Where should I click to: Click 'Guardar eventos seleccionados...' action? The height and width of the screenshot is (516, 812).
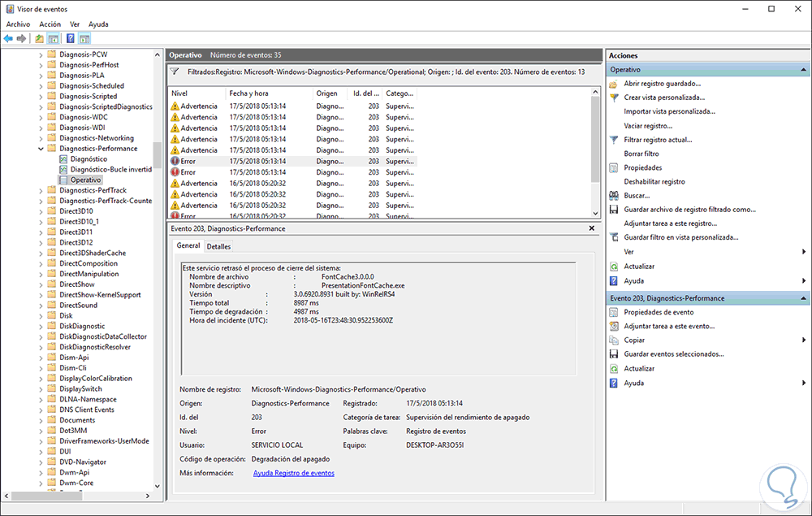point(673,354)
